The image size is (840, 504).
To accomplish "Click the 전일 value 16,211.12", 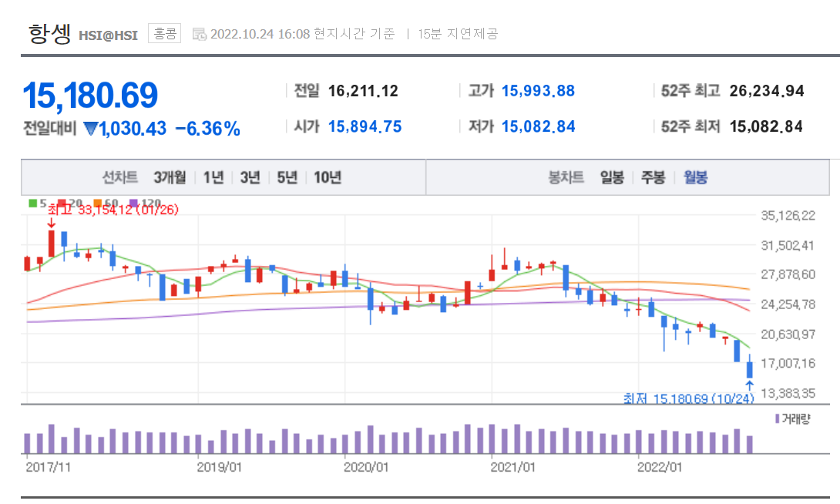I will tap(363, 91).
